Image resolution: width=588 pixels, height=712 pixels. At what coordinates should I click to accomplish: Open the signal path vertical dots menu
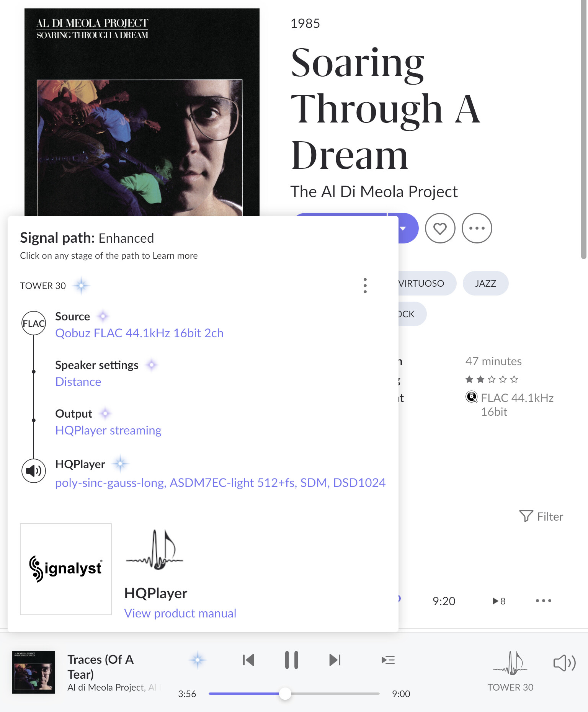click(365, 286)
